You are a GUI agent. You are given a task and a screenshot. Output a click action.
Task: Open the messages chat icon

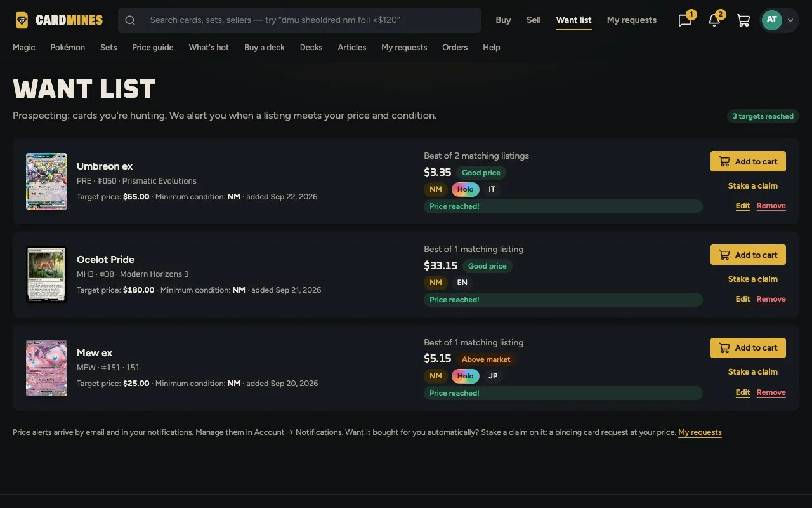pyautogui.click(x=685, y=20)
